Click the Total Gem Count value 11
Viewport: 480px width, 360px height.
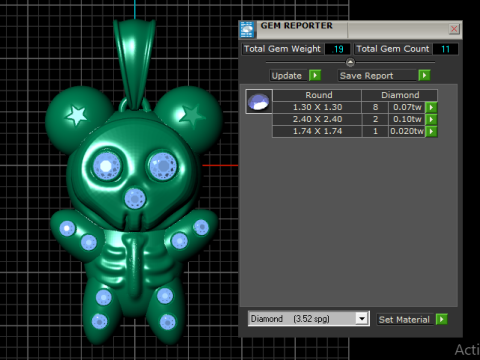(445, 49)
